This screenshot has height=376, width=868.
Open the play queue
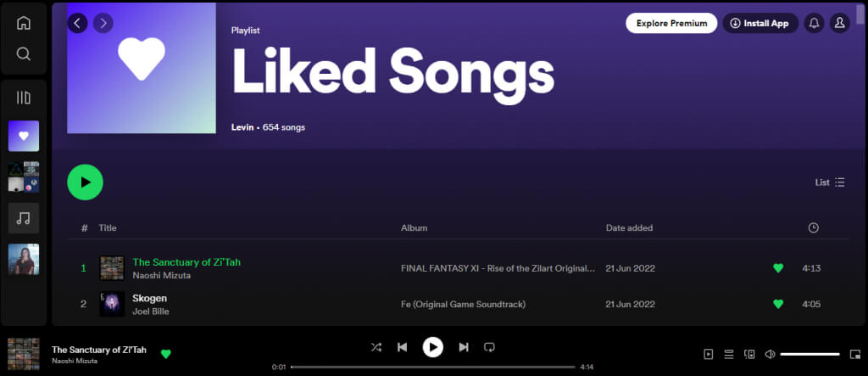pos(729,354)
